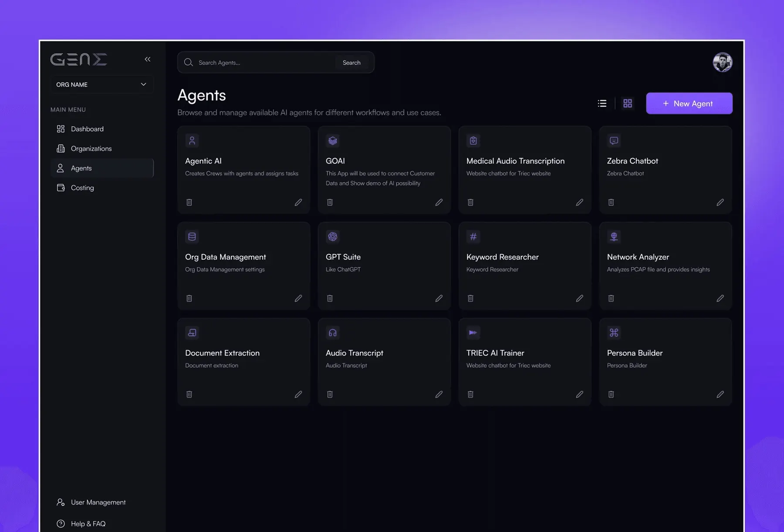This screenshot has width=784, height=532.
Task: Select Agents in main menu
Action: (x=102, y=168)
